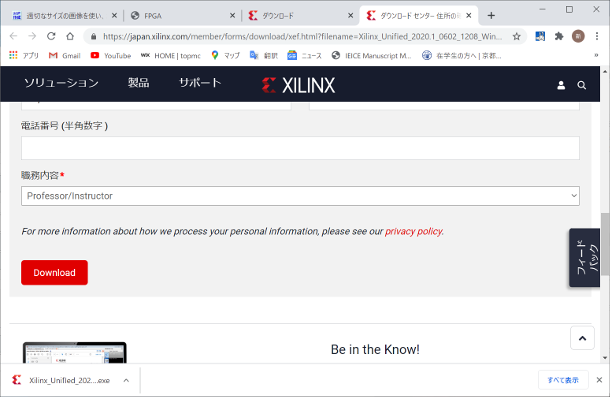
Task: Open the Xilinx account user icon
Action: pyautogui.click(x=561, y=85)
